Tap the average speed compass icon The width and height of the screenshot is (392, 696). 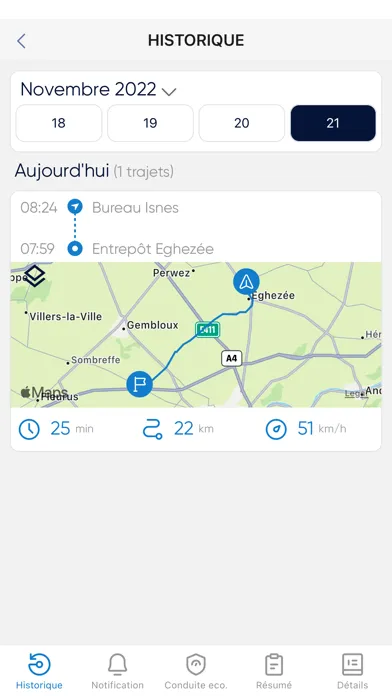(x=276, y=429)
